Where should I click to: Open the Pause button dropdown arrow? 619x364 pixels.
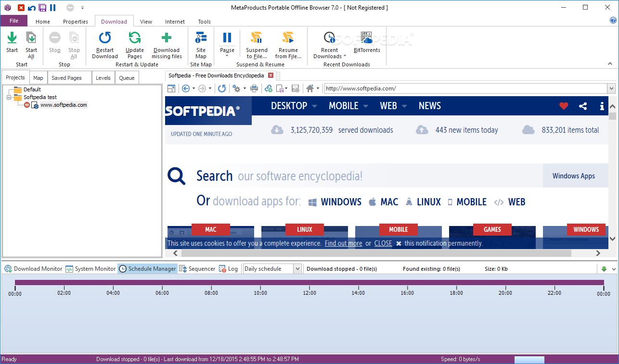pos(227,56)
